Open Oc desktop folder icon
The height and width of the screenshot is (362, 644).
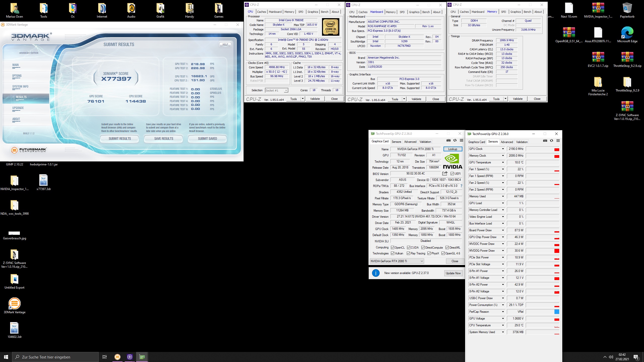(73, 11)
